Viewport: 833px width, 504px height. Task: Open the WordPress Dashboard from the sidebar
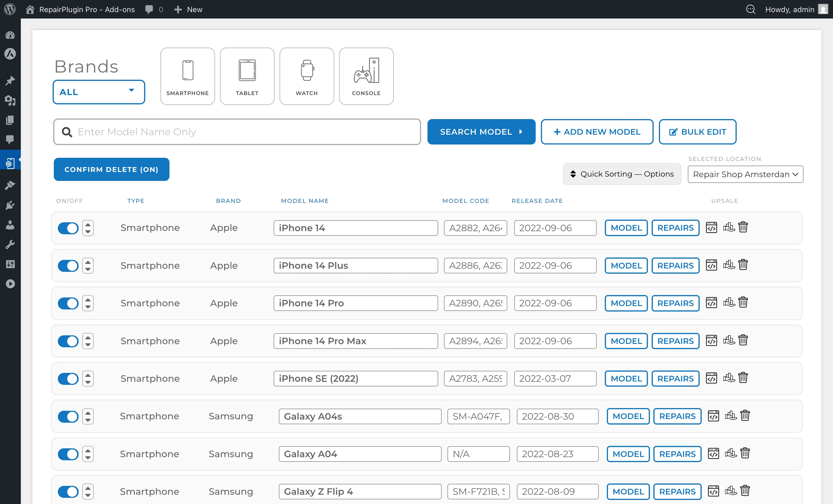click(10, 35)
